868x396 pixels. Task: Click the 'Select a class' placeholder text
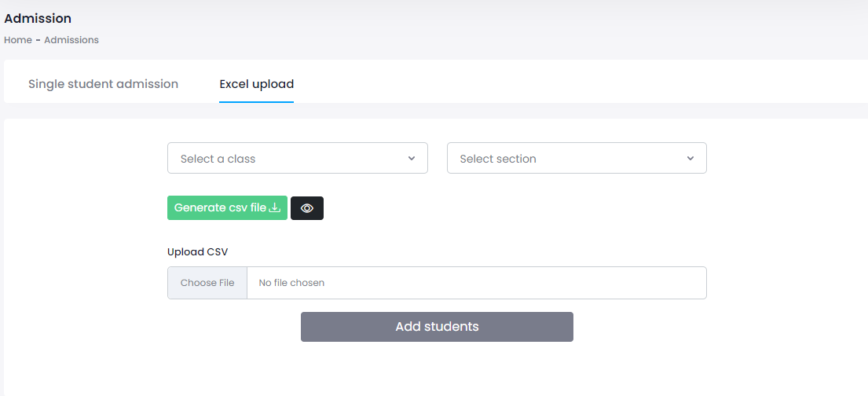[x=218, y=159]
